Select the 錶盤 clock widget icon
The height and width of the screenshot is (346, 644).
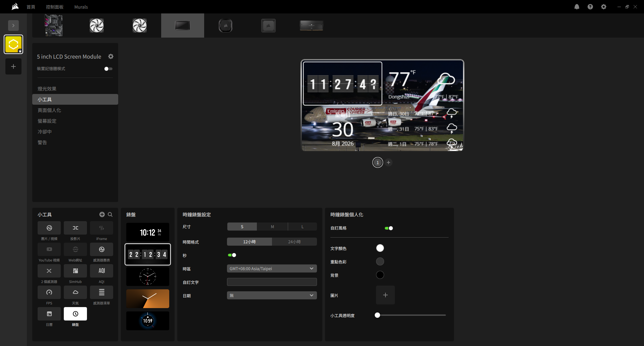75,314
